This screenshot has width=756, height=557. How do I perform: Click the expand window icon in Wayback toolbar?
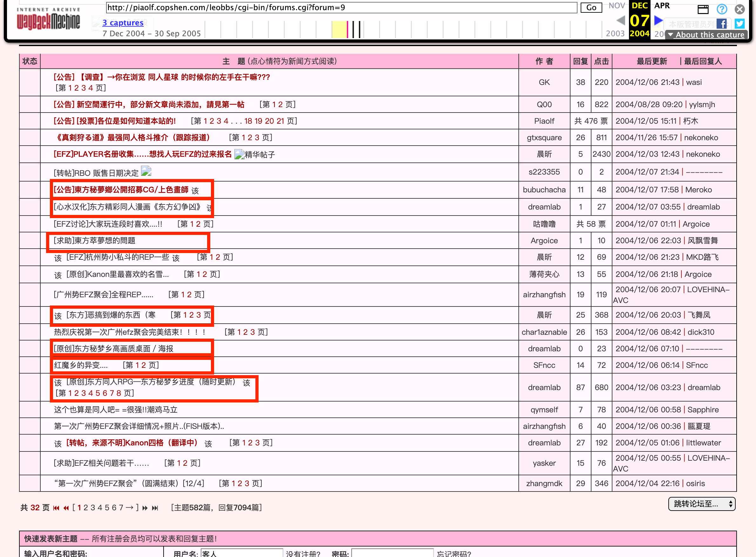pyautogui.click(x=703, y=9)
